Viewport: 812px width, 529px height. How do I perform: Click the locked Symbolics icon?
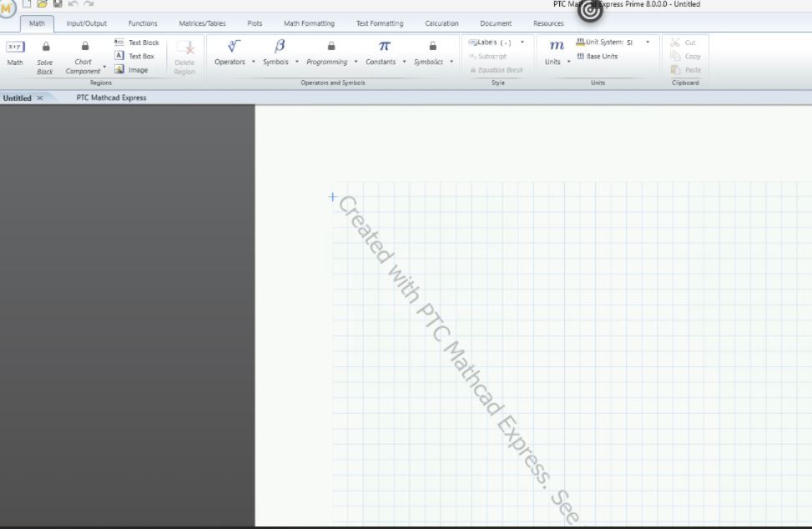432,46
